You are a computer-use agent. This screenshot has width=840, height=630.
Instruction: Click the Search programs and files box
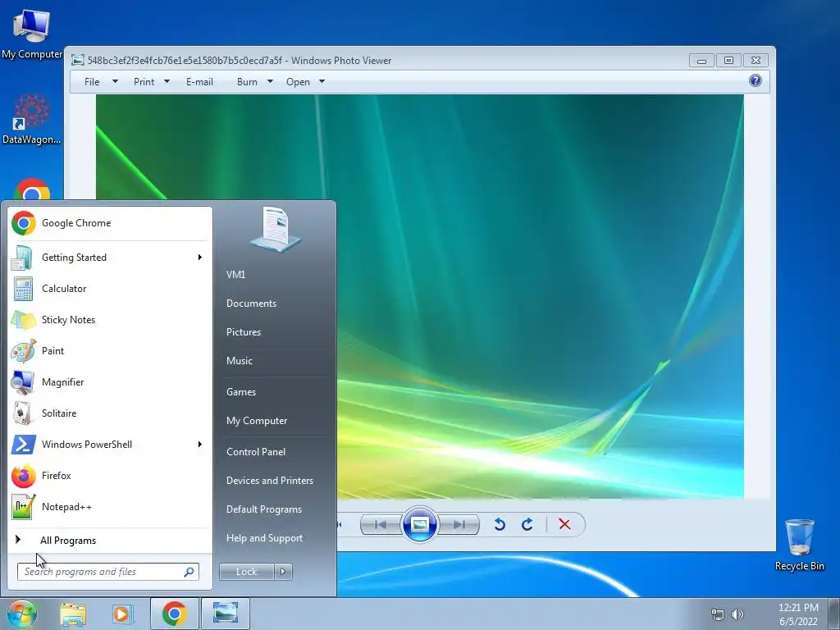[x=108, y=572]
